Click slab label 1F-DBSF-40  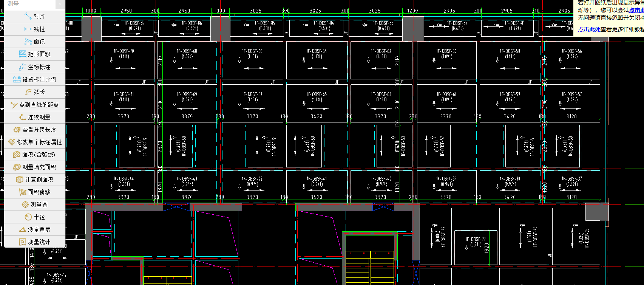(381, 179)
